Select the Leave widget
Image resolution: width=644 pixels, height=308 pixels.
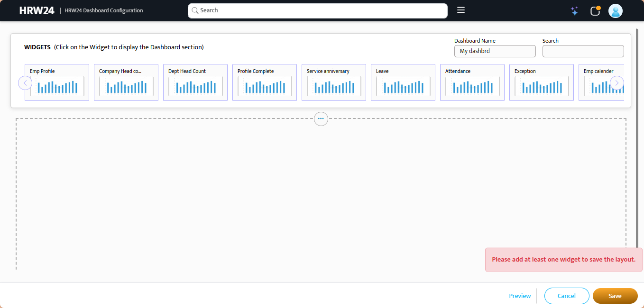click(403, 83)
